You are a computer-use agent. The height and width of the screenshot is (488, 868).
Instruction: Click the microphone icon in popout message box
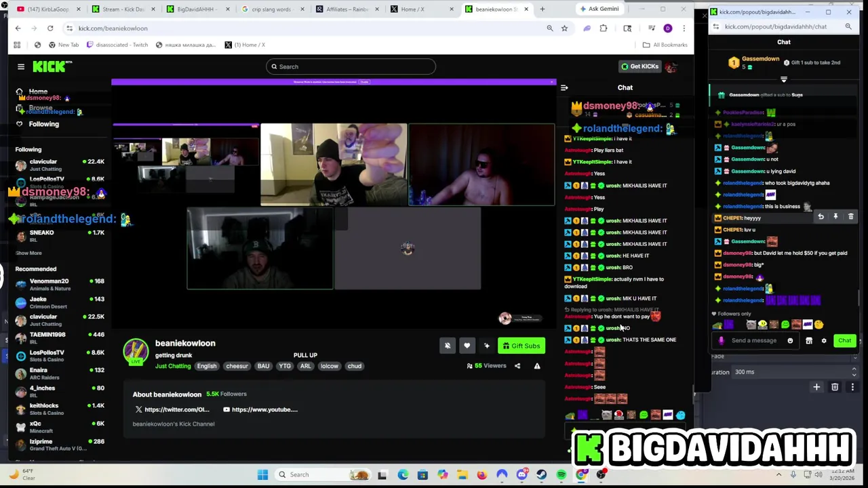click(x=721, y=341)
